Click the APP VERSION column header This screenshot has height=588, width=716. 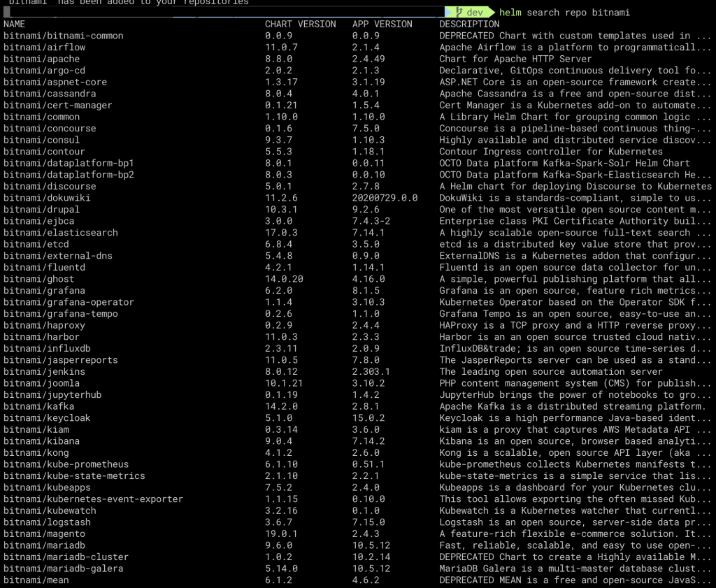point(382,24)
